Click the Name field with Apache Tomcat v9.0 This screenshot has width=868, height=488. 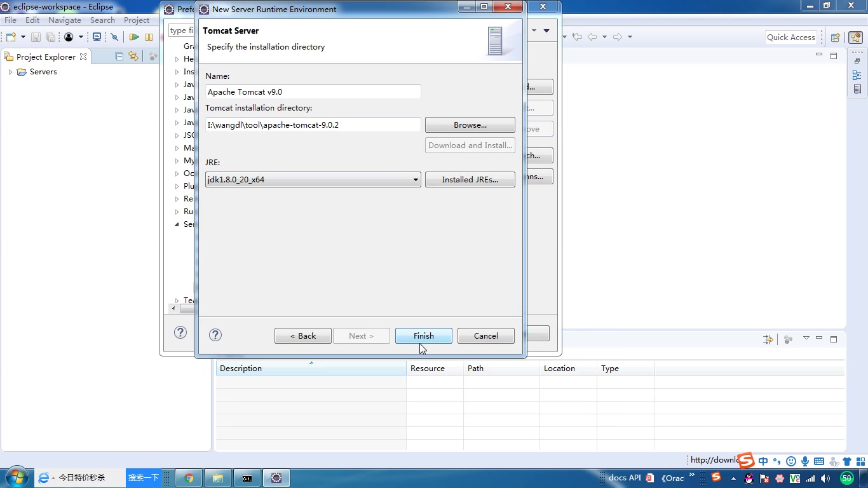[x=313, y=92]
